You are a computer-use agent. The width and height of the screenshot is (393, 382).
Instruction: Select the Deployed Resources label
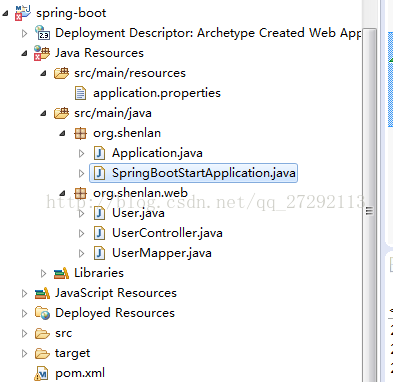[115, 313]
